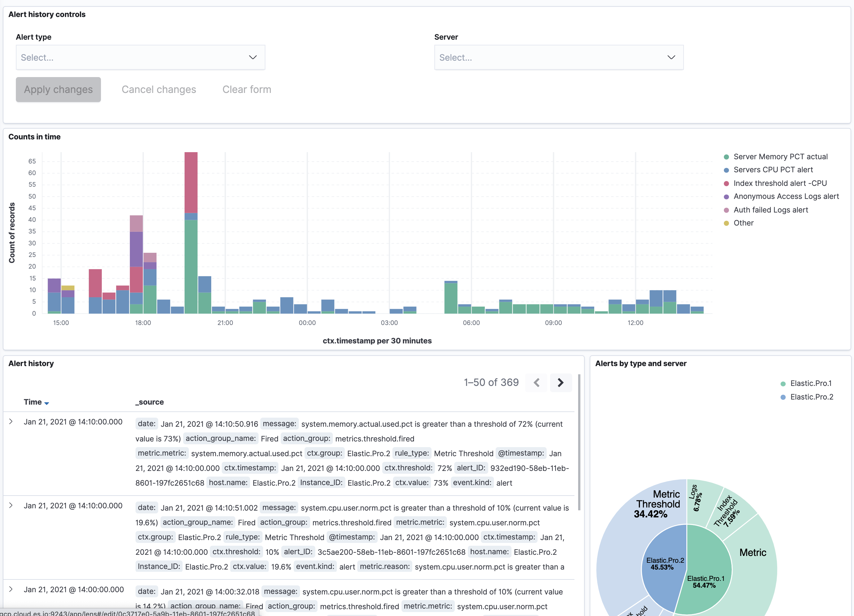Screen dimensions: 854x616
Task: Click Clear form
Action: [247, 90]
